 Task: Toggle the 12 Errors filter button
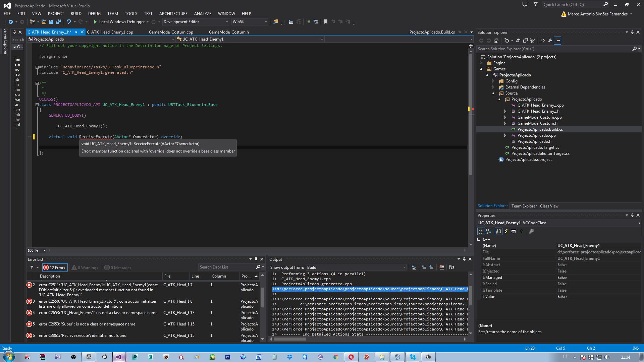pyautogui.click(x=54, y=267)
